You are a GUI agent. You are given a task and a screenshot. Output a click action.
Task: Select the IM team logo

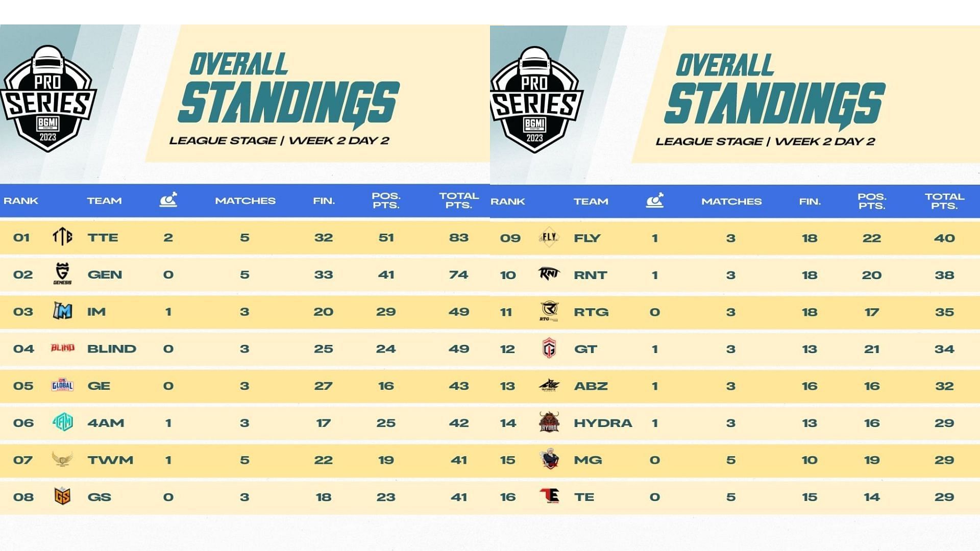point(62,311)
